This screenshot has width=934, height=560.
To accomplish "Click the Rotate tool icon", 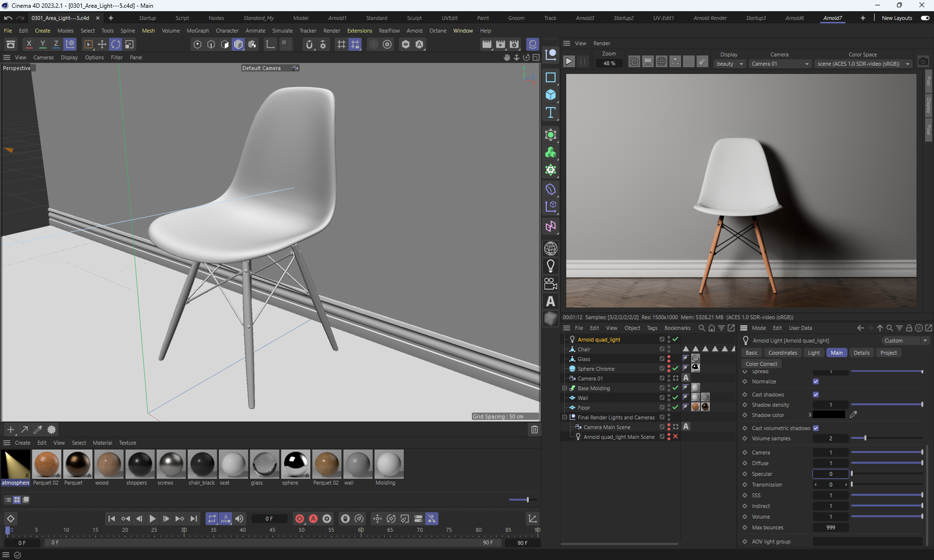I will click(115, 44).
